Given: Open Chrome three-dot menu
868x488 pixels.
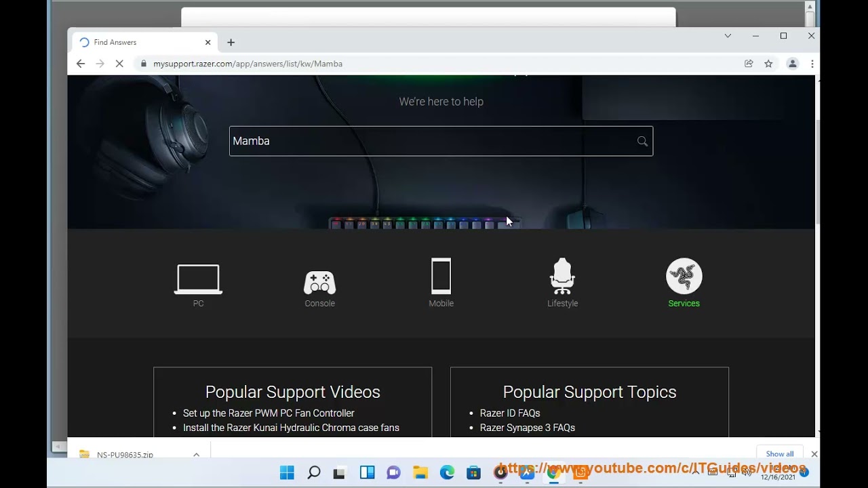Looking at the screenshot, I should (x=812, y=64).
